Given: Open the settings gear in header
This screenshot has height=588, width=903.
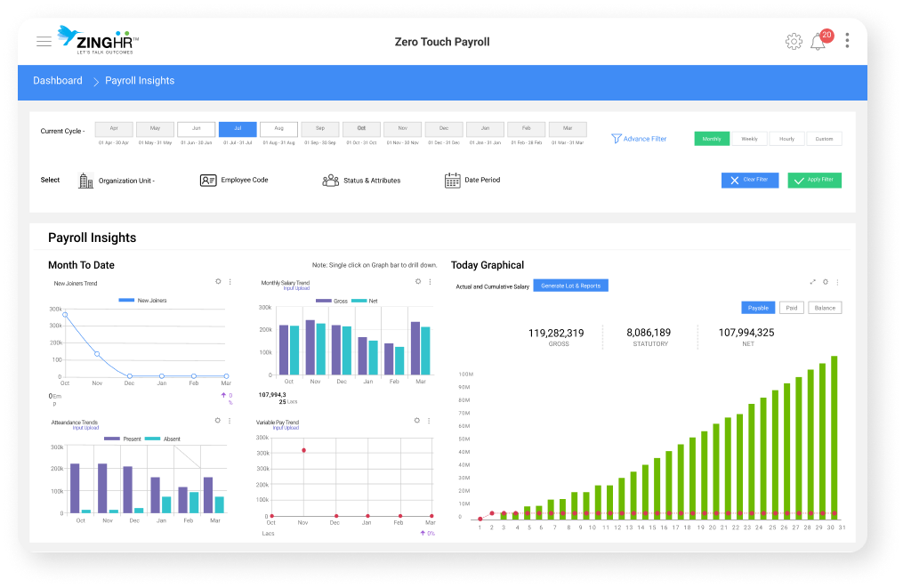Looking at the screenshot, I should pos(794,42).
